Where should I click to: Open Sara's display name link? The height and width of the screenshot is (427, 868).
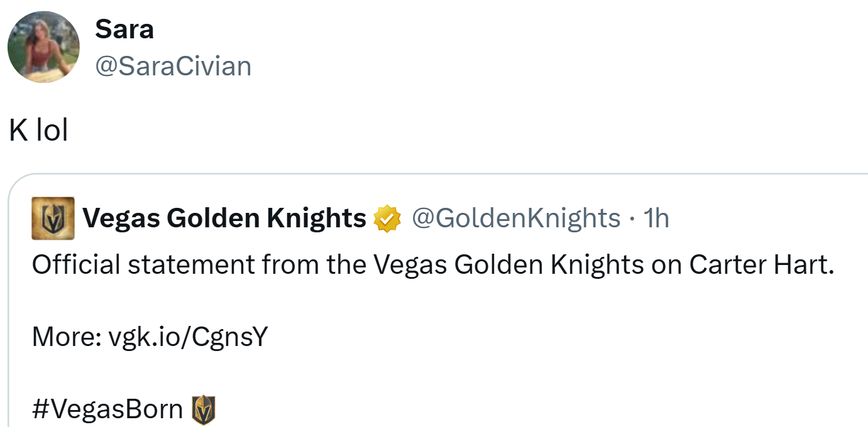[124, 29]
